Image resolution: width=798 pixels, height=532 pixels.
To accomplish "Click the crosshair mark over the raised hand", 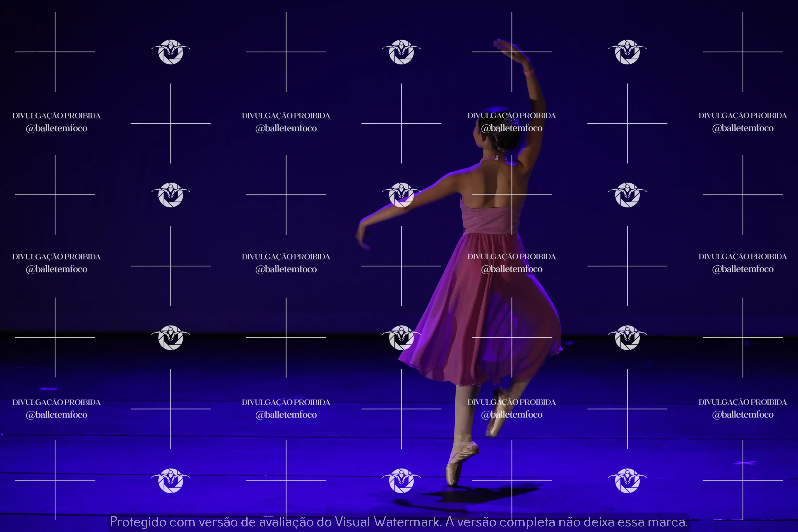I will [512, 52].
